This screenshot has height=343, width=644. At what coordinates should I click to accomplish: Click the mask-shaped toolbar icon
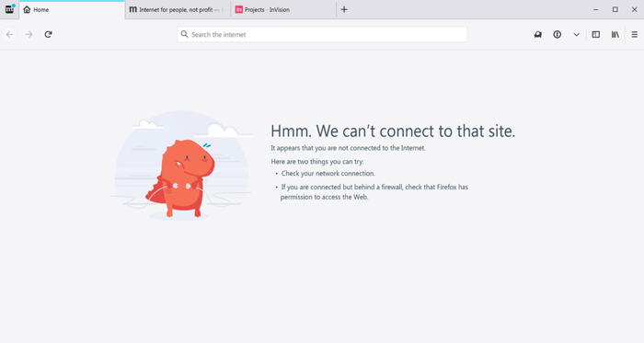coord(537,34)
